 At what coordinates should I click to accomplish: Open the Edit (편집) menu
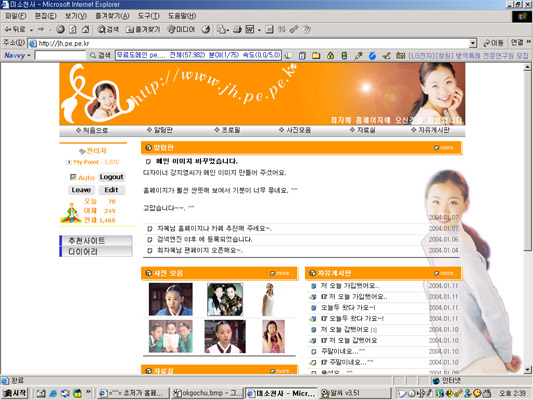coord(46,16)
